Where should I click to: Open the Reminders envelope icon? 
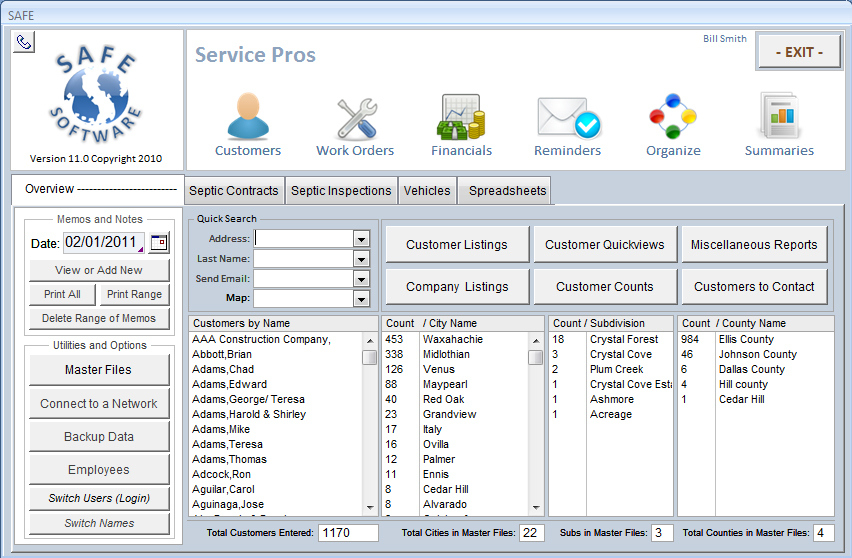coord(567,118)
